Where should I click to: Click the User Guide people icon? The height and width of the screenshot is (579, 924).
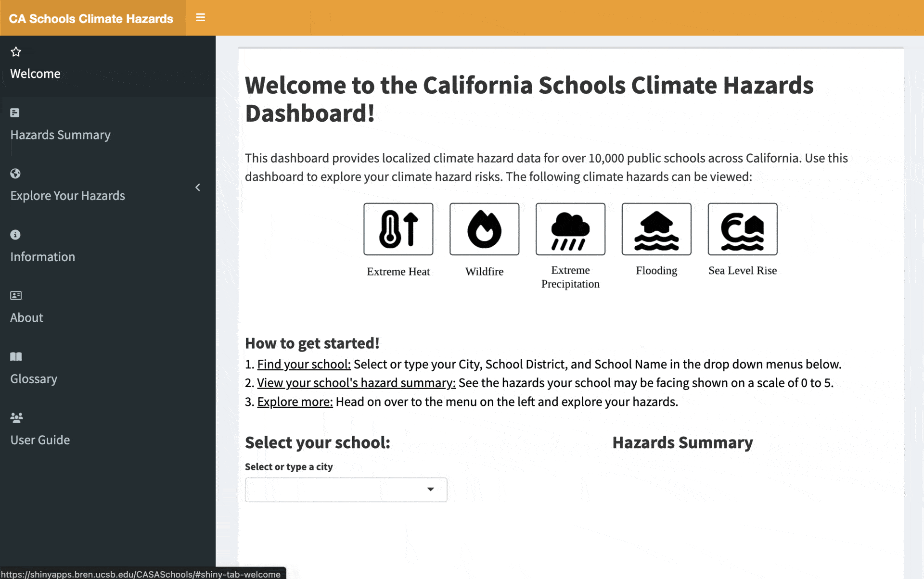(17, 417)
